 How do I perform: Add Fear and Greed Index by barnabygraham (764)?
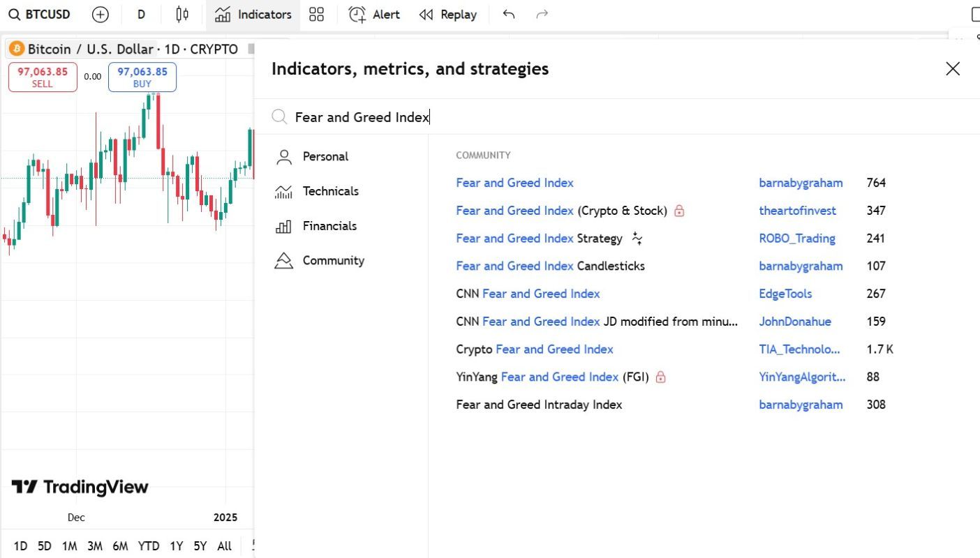pos(514,183)
